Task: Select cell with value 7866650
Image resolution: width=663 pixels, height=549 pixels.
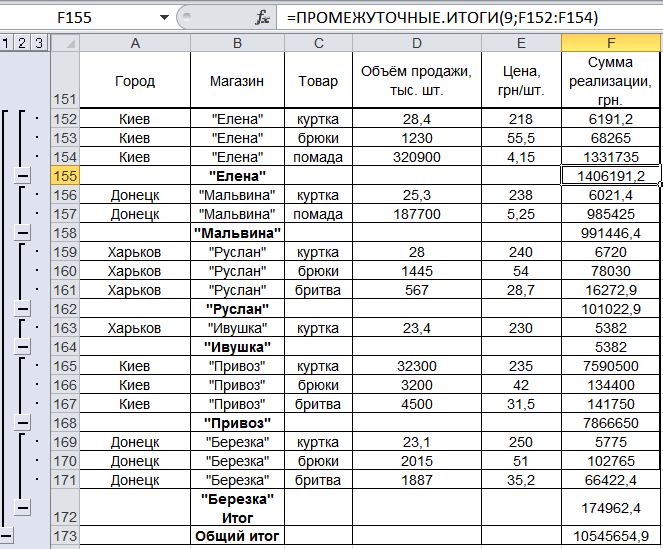Action: point(611,423)
